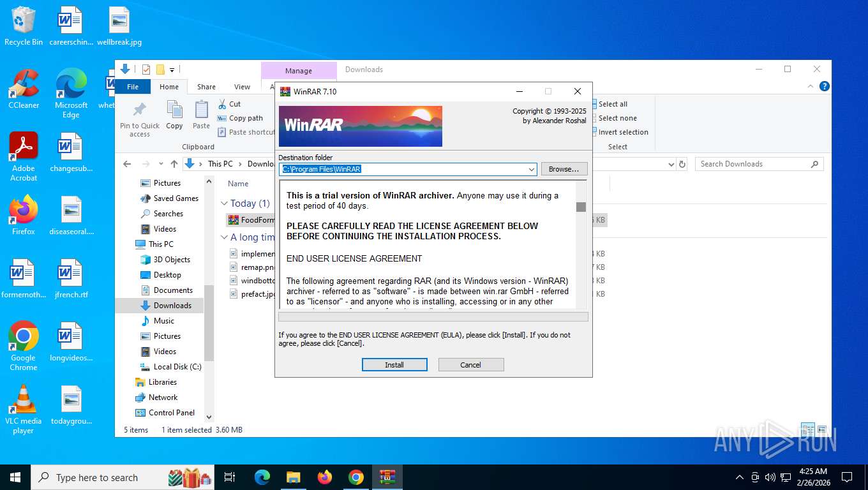Collapse the Today (1) group
Screen dimensions: 868x490
(224, 204)
